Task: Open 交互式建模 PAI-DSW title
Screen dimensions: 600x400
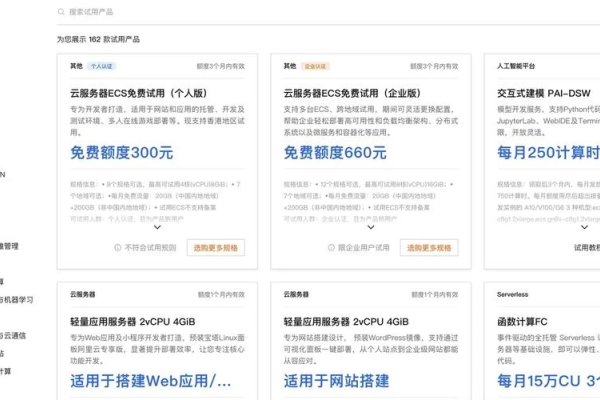Action: click(544, 93)
